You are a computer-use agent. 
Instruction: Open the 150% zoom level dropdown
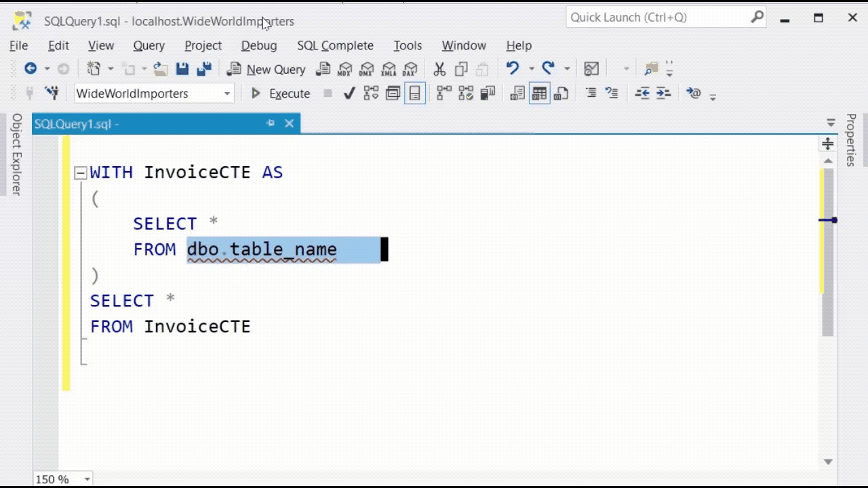[86, 479]
